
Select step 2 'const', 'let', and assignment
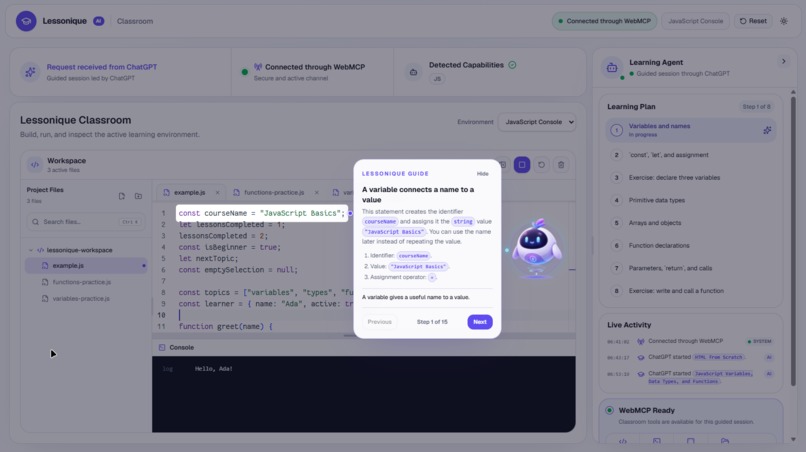(691, 155)
